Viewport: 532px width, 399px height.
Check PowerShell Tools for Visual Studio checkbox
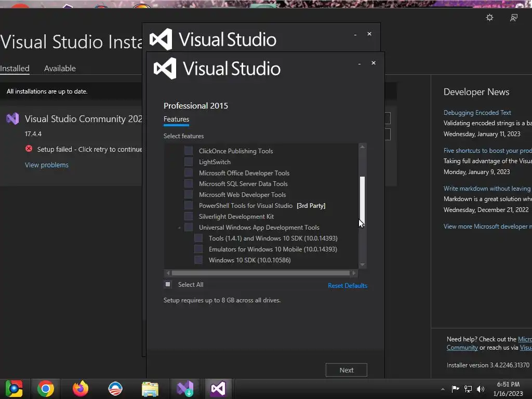[x=188, y=205]
